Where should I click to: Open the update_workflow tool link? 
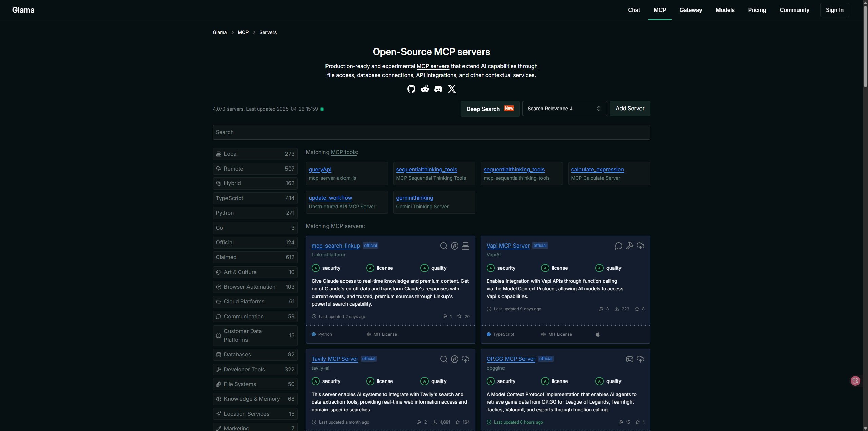coord(330,198)
